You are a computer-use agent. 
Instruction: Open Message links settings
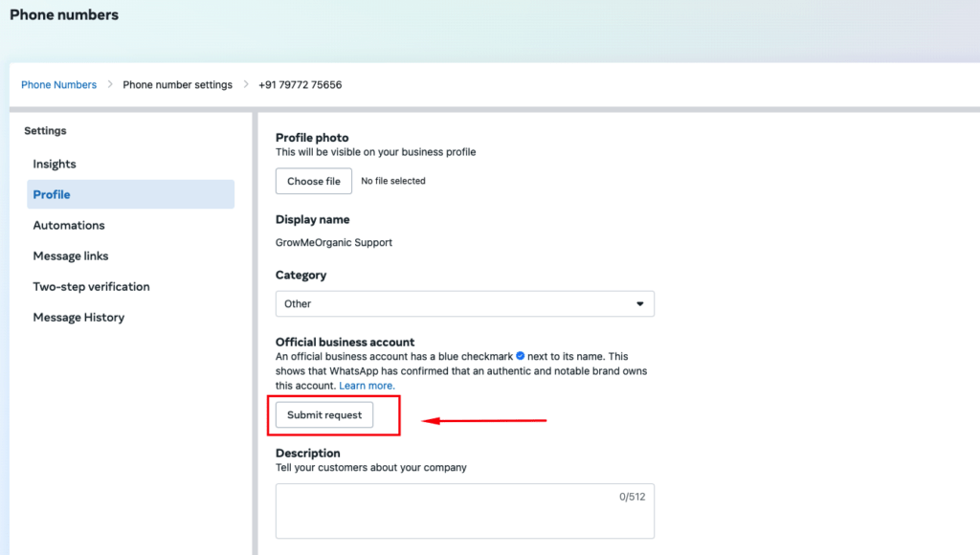(71, 255)
